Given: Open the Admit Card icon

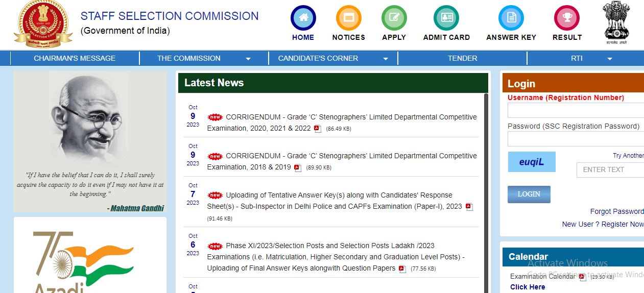Looking at the screenshot, I should [446, 18].
